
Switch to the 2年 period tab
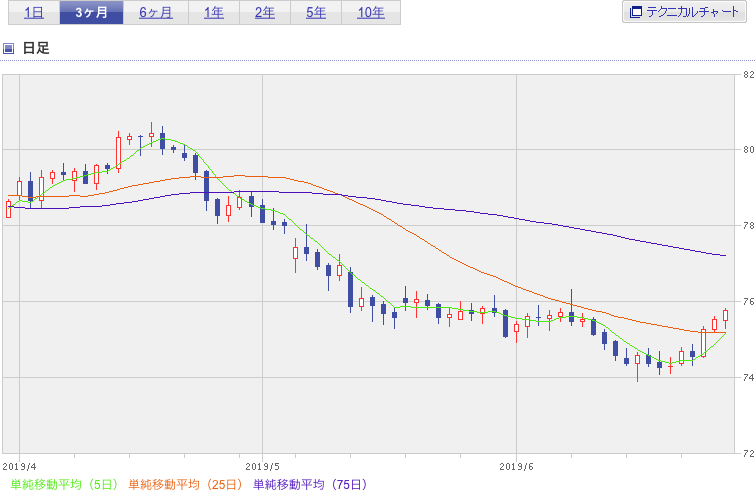265,13
